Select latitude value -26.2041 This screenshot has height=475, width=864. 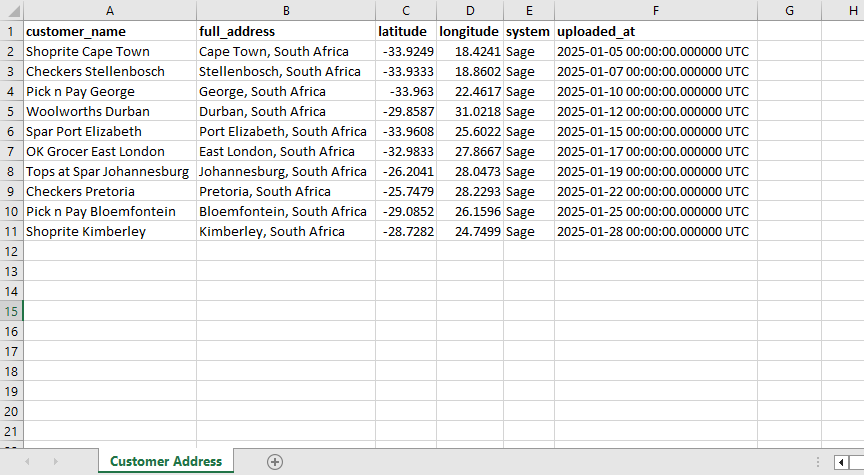click(x=406, y=171)
